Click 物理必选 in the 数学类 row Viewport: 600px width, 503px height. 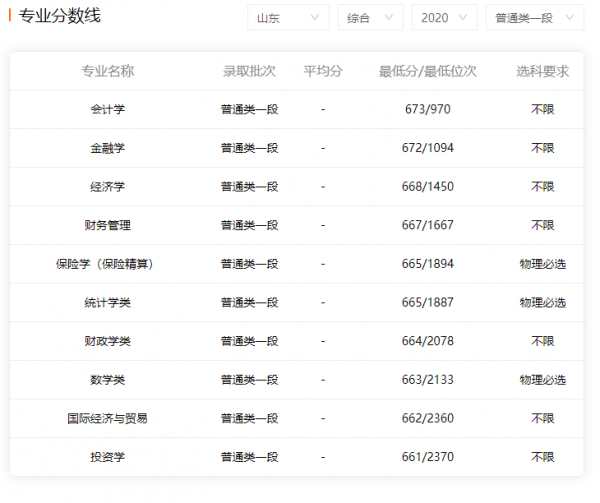click(542, 380)
